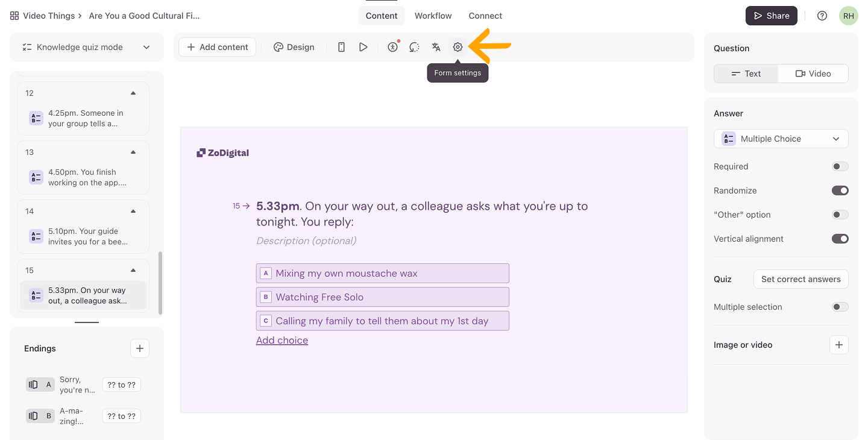Open Form settings gear icon
The height and width of the screenshot is (440, 868).
click(458, 47)
